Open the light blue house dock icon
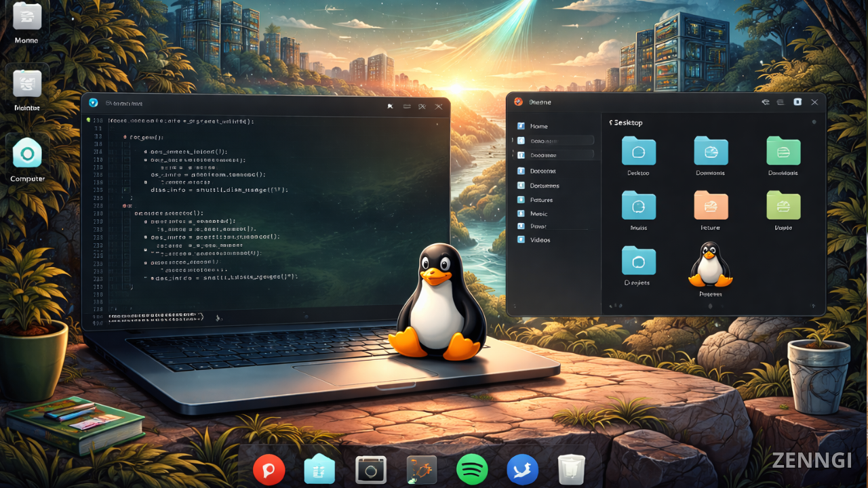The height and width of the screenshot is (488, 868). coord(319,469)
